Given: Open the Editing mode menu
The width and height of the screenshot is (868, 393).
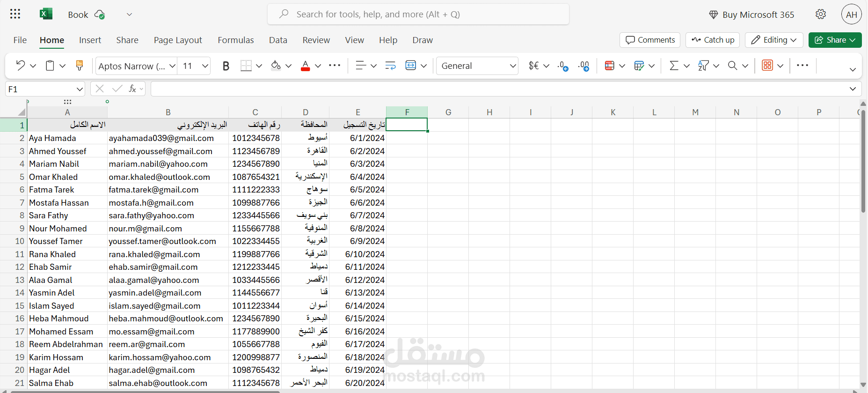Looking at the screenshot, I should click(774, 40).
